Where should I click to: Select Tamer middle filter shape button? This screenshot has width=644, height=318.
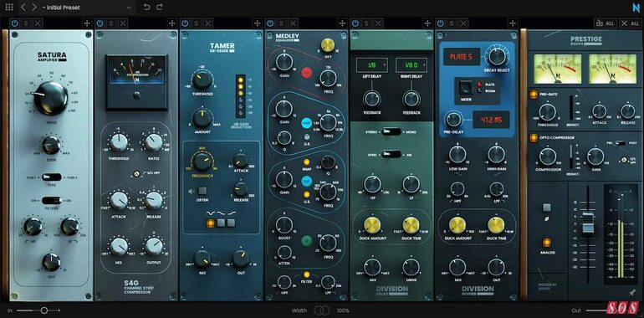tap(221, 223)
